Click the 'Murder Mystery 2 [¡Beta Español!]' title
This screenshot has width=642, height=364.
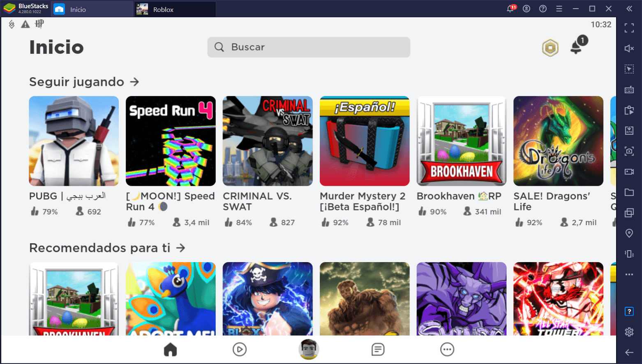(363, 201)
